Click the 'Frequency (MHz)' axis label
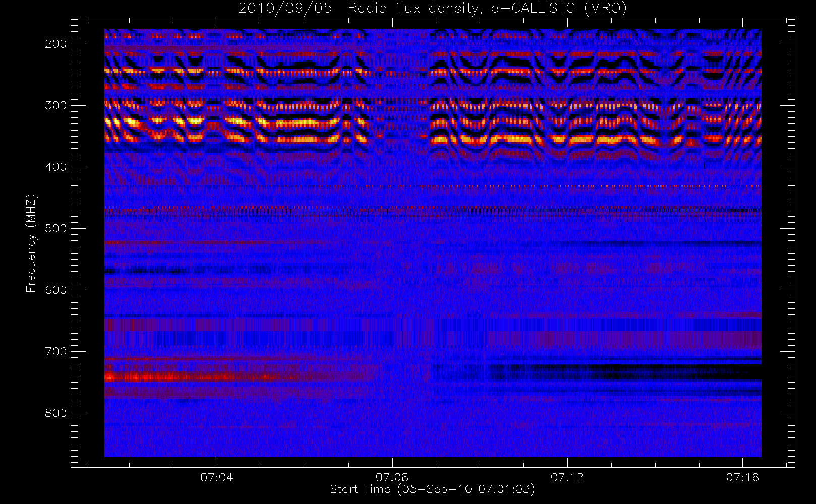This screenshot has height=504, width=816. (31, 243)
